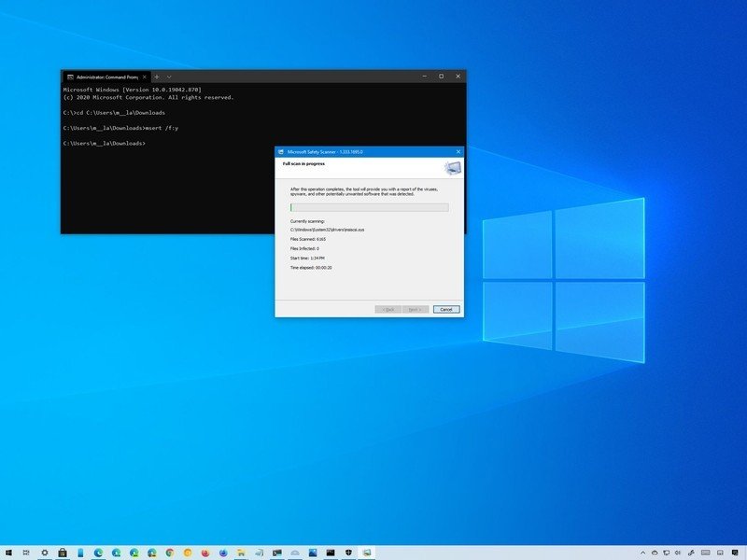Viewport: 747px width, 560px height.
Task: Click the Cancel button in Safety Scanner
Action: (x=445, y=309)
